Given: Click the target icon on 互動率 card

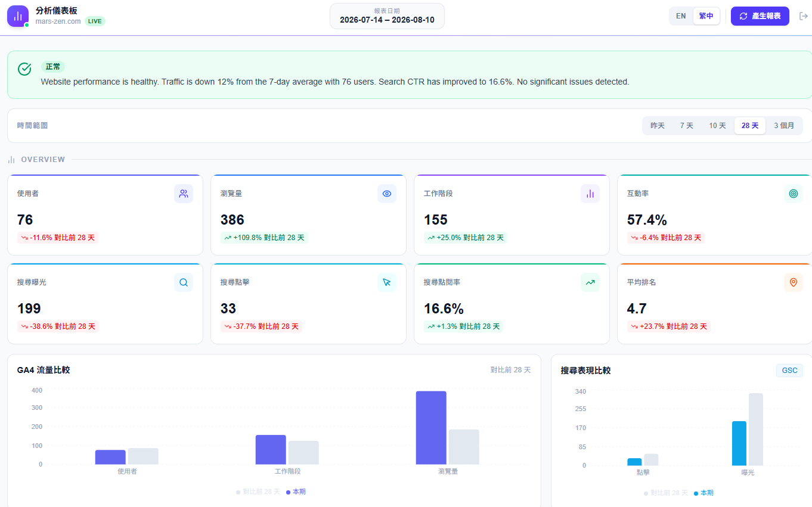Looking at the screenshot, I should (794, 194).
